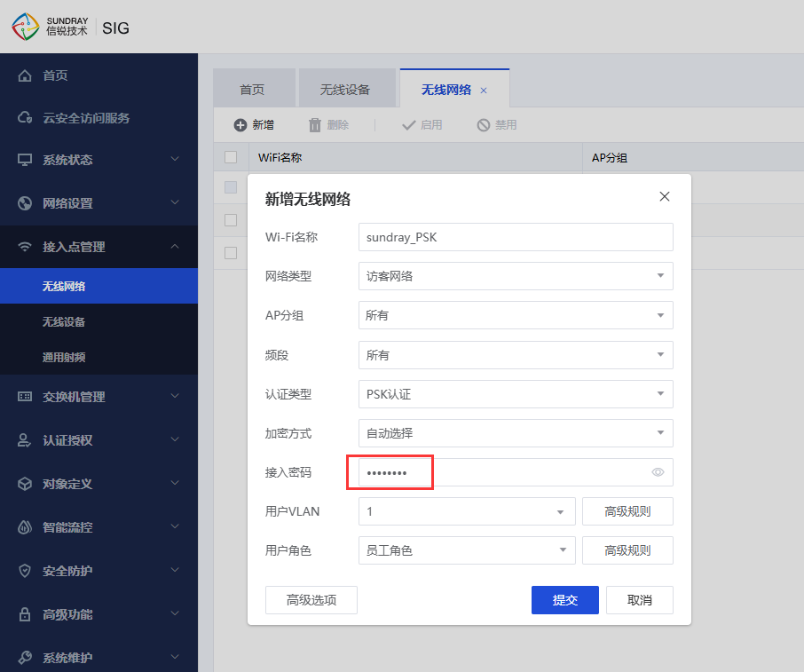Click the home icon in sidebar
The height and width of the screenshot is (672, 804).
coord(25,76)
